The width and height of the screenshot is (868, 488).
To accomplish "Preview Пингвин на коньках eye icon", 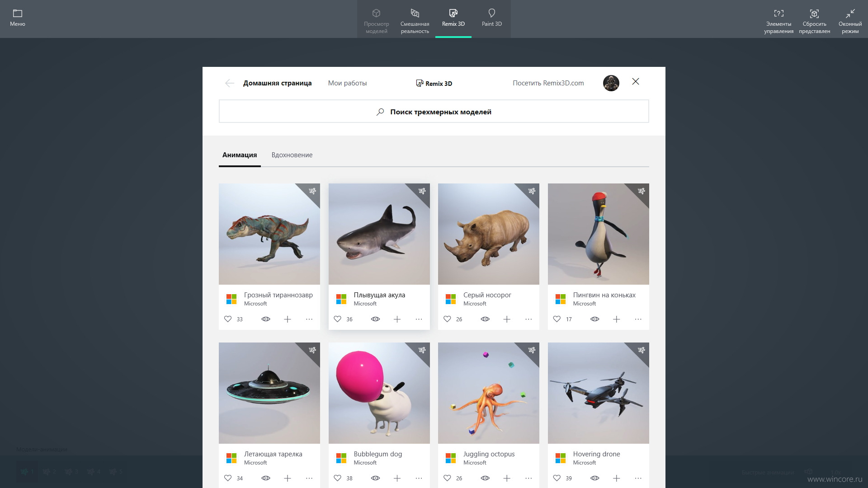I will pos(595,319).
